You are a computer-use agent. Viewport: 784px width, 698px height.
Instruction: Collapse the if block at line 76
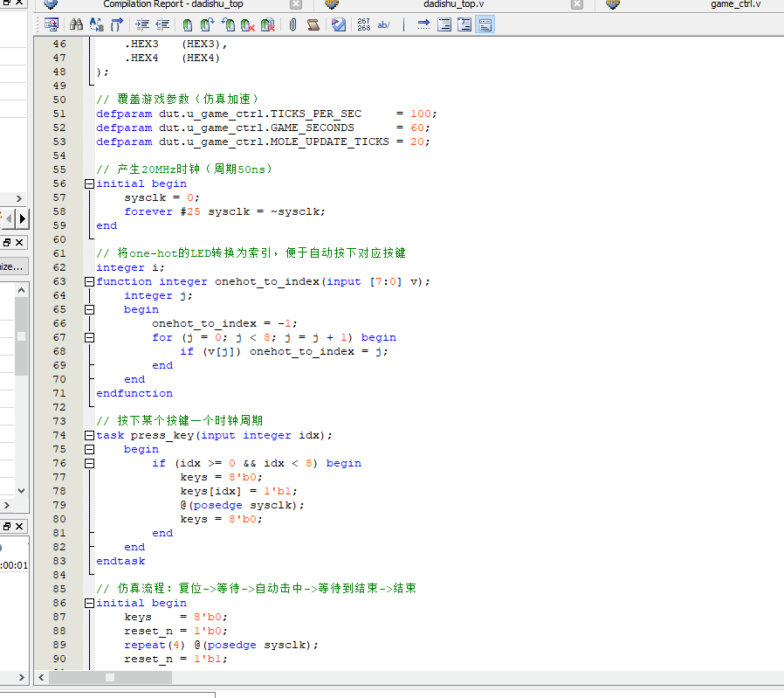pos(90,463)
